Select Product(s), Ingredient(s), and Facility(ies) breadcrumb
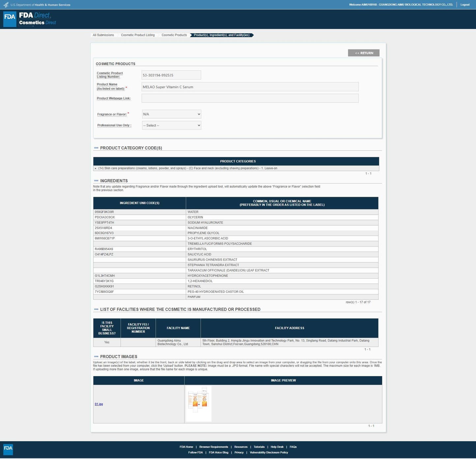The image size is (476, 459). pyautogui.click(x=222, y=35)
